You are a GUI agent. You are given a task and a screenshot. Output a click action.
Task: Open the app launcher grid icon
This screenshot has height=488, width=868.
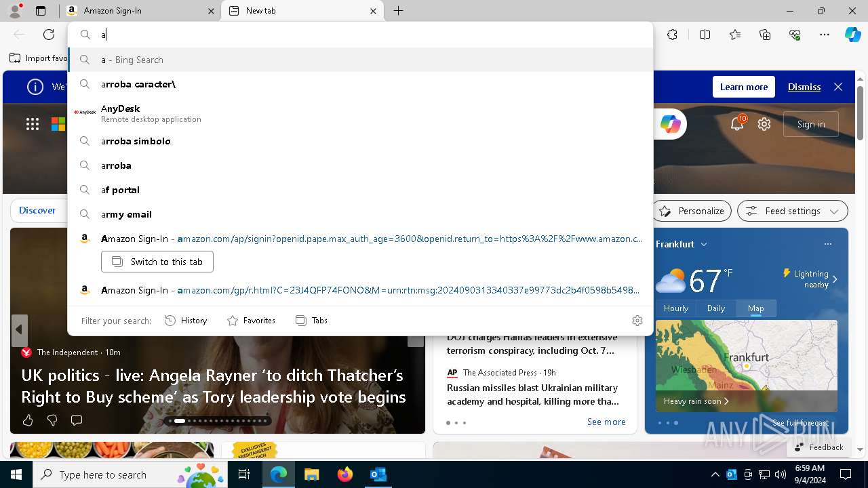tap(33, 124)
